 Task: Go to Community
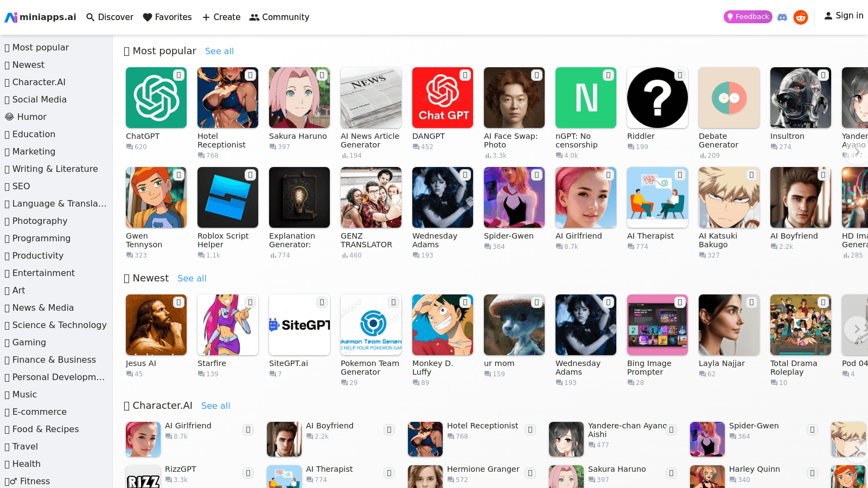click(279, 17)
